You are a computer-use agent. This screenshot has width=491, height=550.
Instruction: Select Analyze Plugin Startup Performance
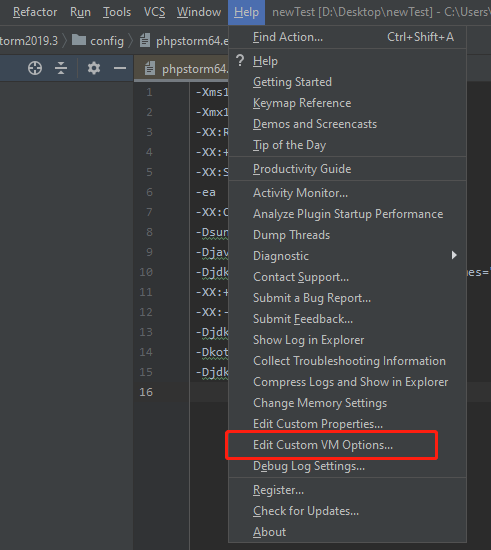347,214
